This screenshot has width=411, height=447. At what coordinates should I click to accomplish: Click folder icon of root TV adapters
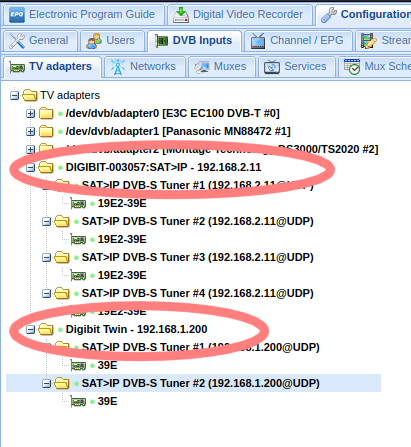pos(30,95)
